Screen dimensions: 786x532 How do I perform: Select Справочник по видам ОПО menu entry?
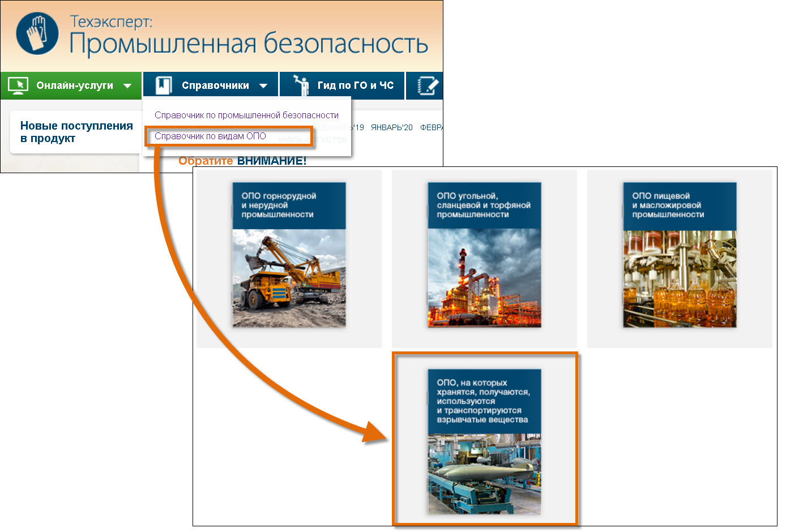(210, 136)
